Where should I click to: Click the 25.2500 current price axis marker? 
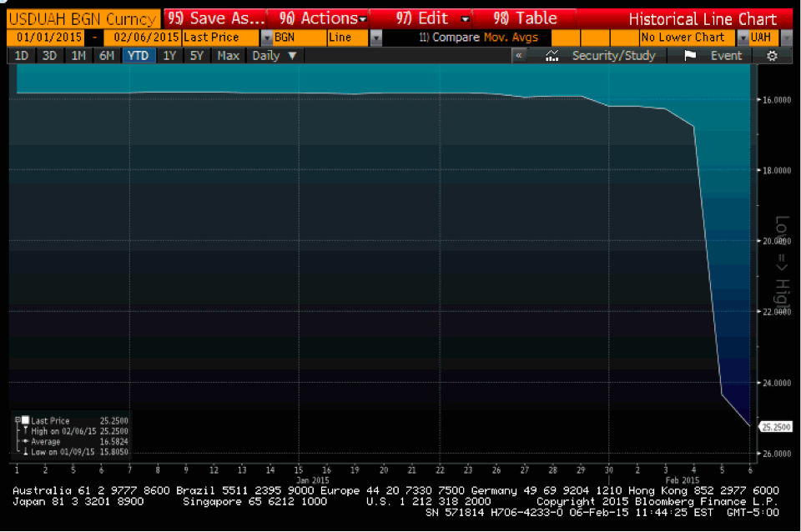[775, 427]
